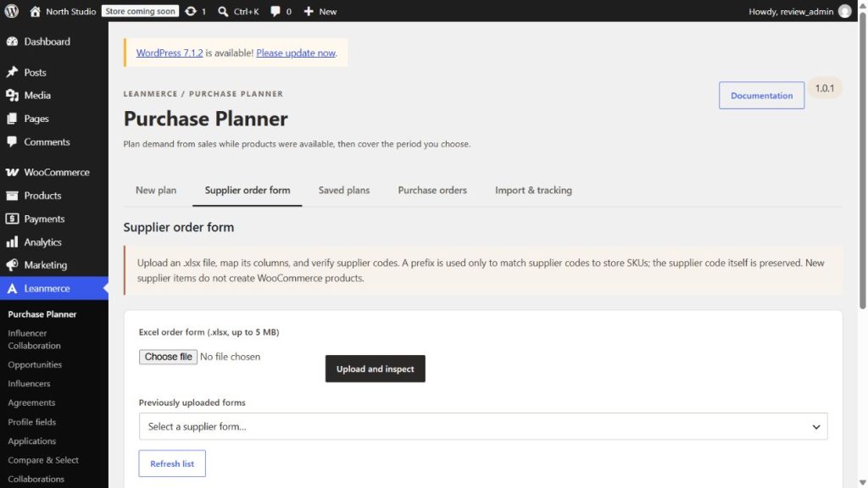This screenshot has height=488, width=868.
Task: Click the Documentation button
Action: 761,95
